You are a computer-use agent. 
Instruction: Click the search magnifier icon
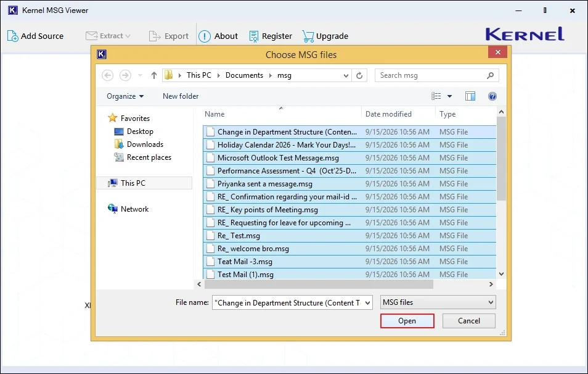(x=490, y=75)
